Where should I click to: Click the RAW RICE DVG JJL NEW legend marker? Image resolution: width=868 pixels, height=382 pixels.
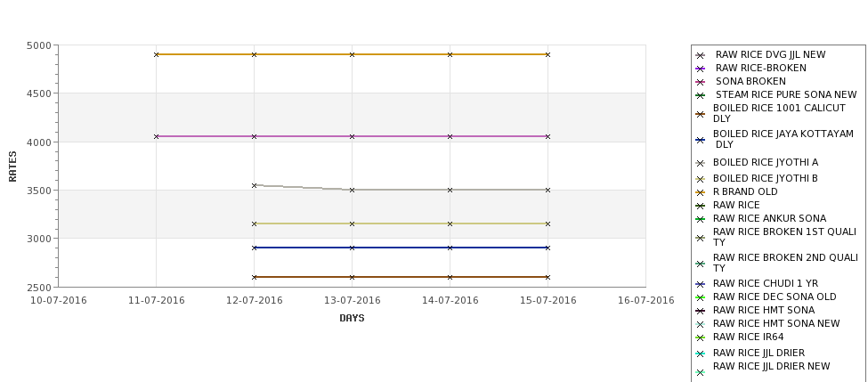tap(701, 55)
